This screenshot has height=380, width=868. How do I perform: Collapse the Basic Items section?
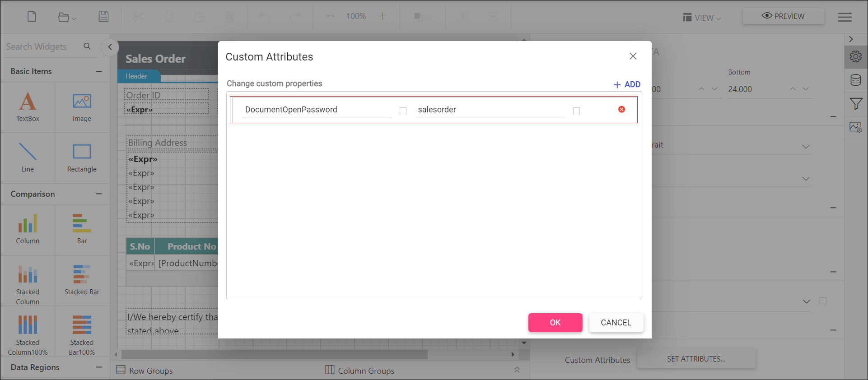pos(99,71)
